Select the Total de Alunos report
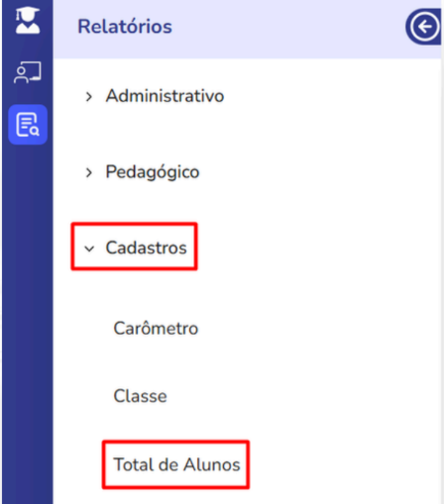This screenshot has height=504, width=444. pyautogui.click(x=176, y=464)
